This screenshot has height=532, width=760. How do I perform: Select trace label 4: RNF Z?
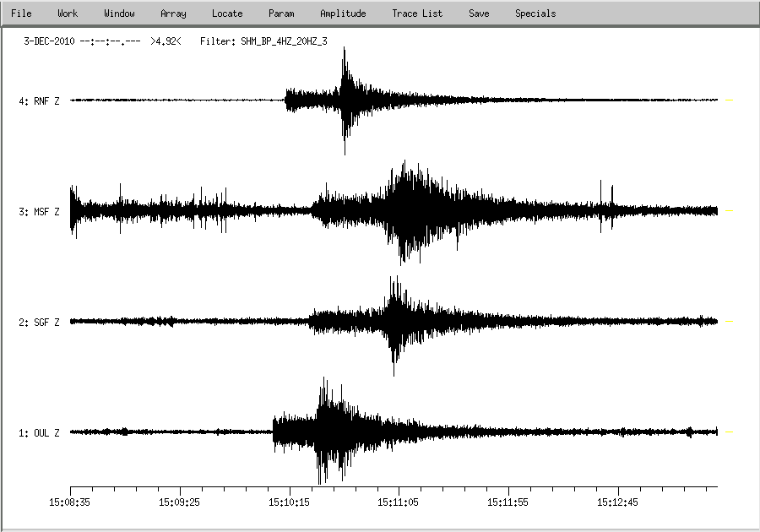tap(39, 101)
